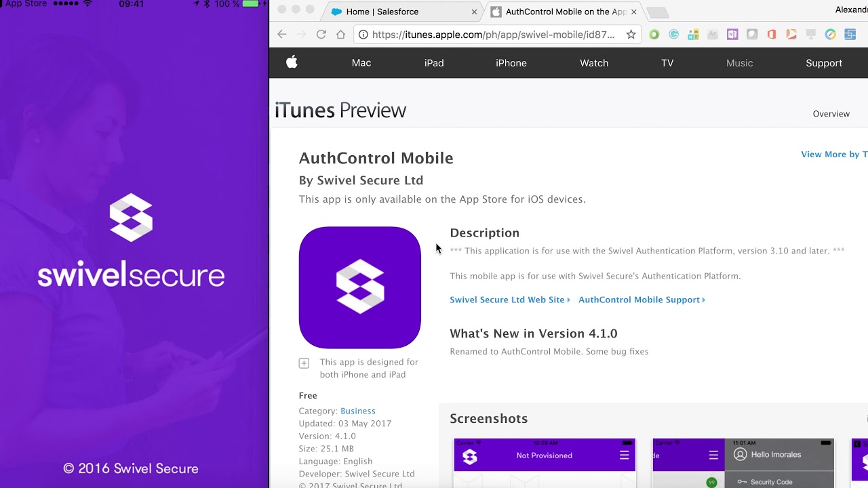Open Music in the Apple navigation bar
Image resolution: width=868 pixels, height=488 pixels.
pyautogui.click(x=740, y=63)
